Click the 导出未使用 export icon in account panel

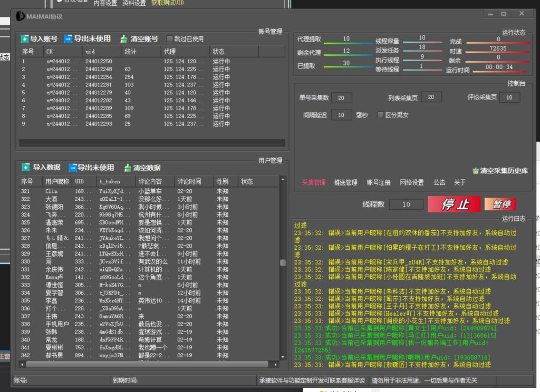pyautogui.click(x=69, y=39)
